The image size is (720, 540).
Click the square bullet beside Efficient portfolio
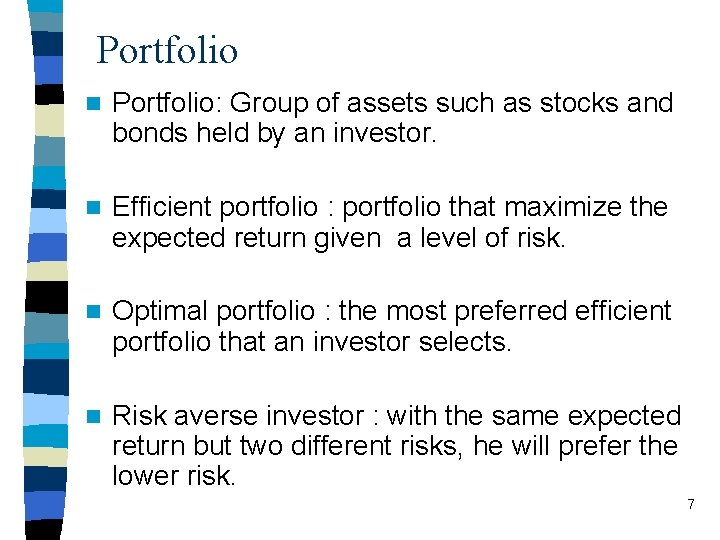click(93, 208)
